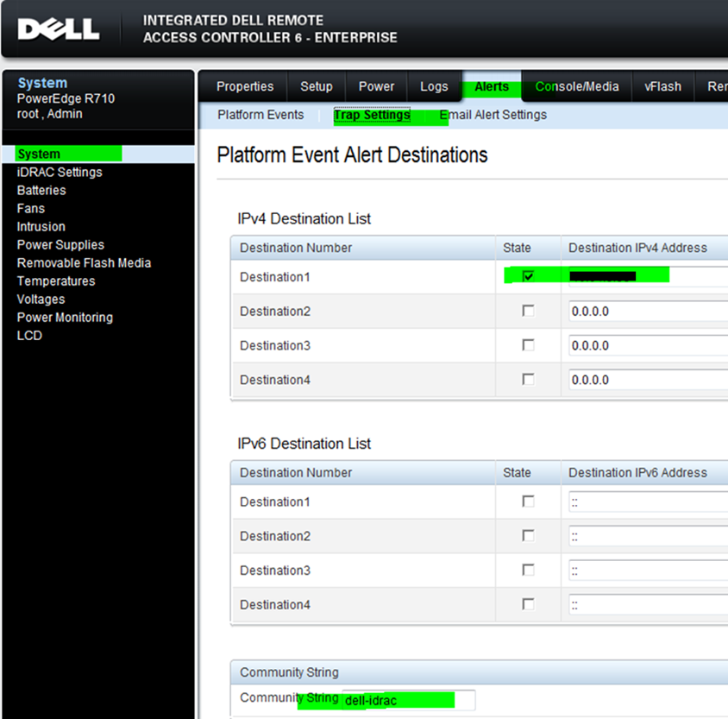Switch to the Properties tab
Image resolution: width=728 pixels, height=719 pixels.
coord(244,86)
